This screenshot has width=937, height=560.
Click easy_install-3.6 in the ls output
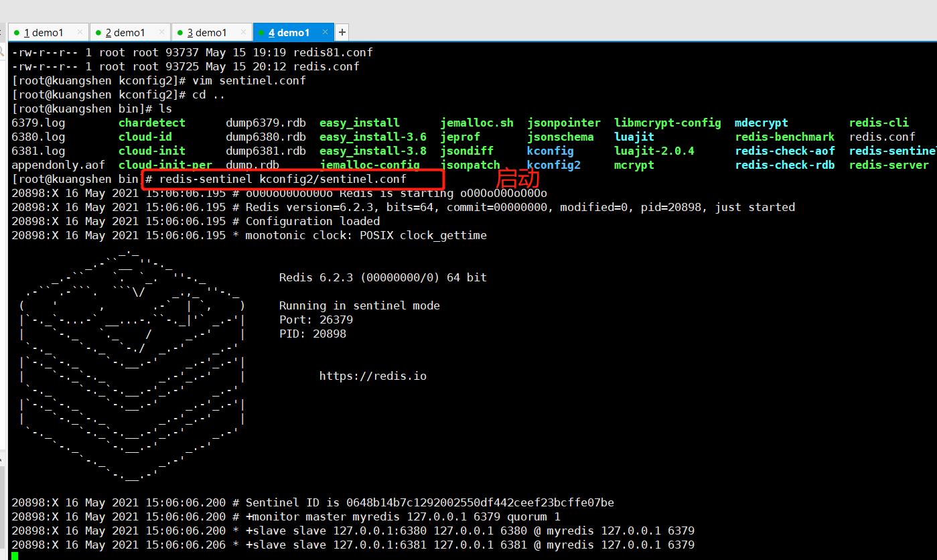[x=373, y=137]
